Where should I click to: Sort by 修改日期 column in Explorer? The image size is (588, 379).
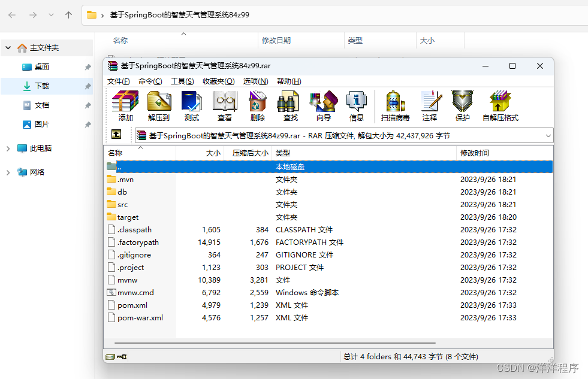coord(301,41)
